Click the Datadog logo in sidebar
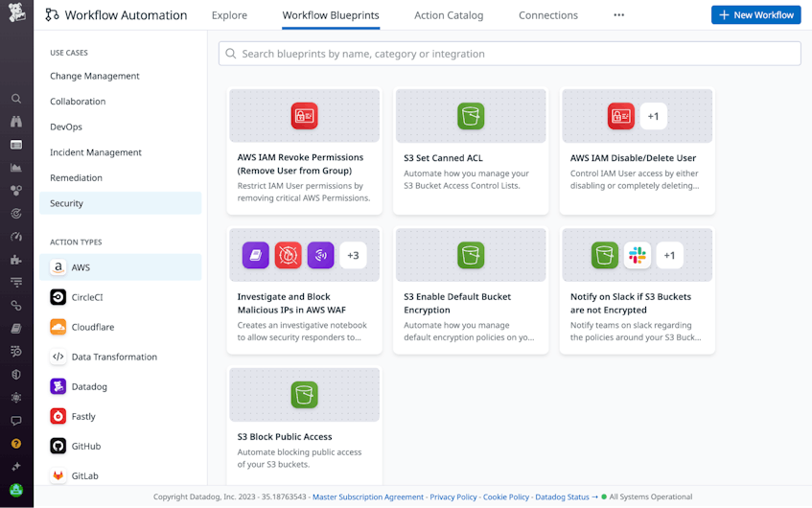Viewport: 812px width, 508px height. 16,12
